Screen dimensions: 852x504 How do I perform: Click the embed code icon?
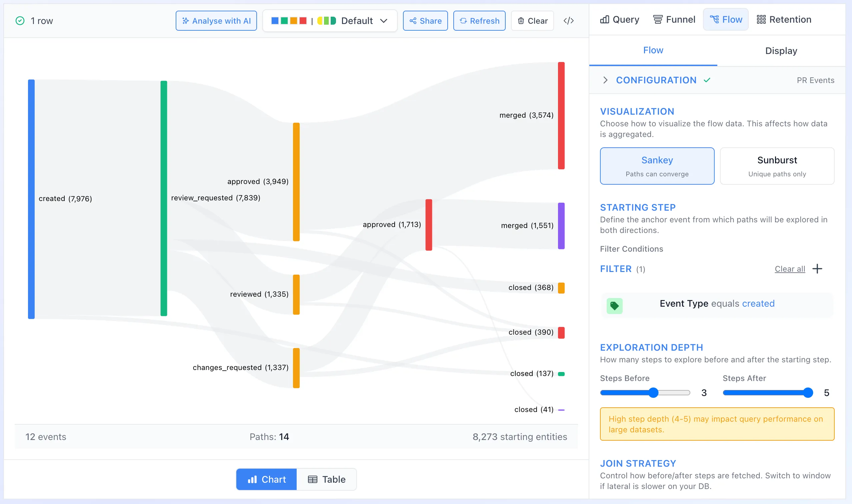(568, 20)
